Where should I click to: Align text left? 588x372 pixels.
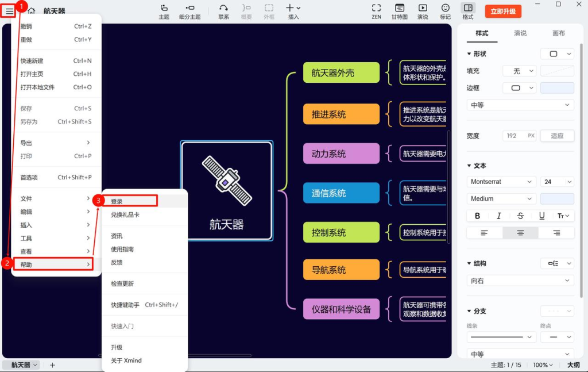[x=485, y=233]
